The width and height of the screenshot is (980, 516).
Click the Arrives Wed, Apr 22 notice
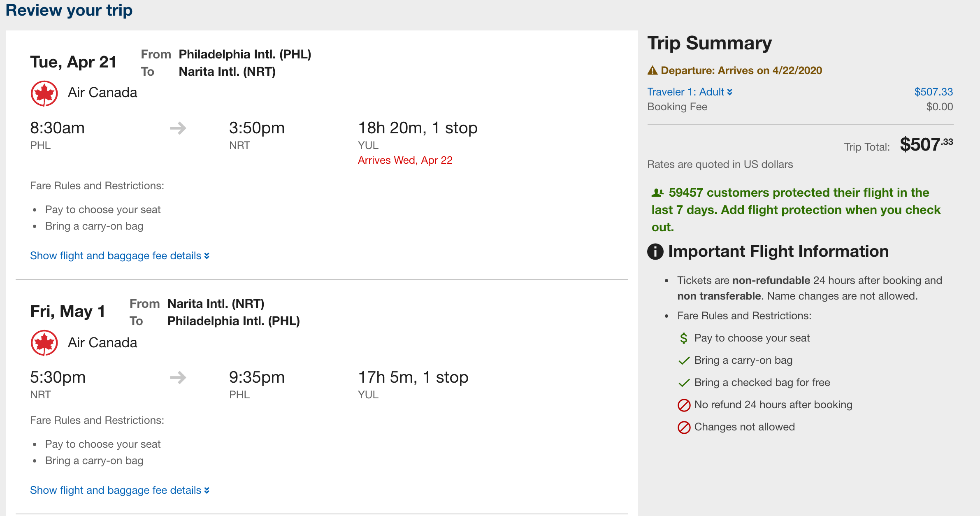pyautogui.click(x=405, y=160)
